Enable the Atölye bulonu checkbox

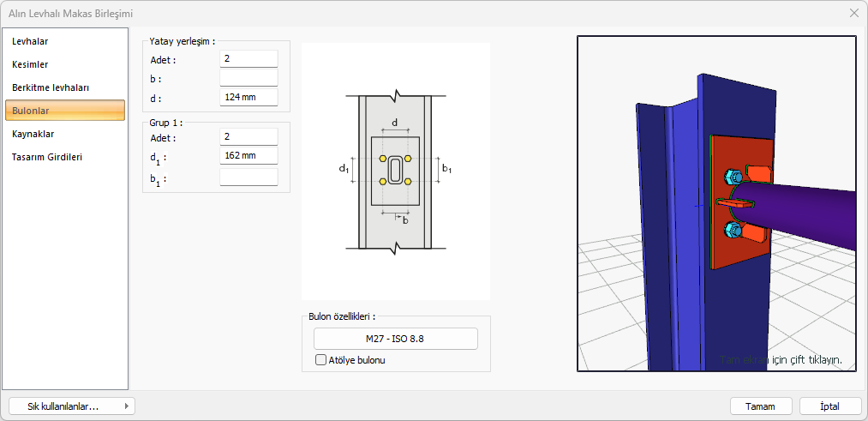click(322, 360)
